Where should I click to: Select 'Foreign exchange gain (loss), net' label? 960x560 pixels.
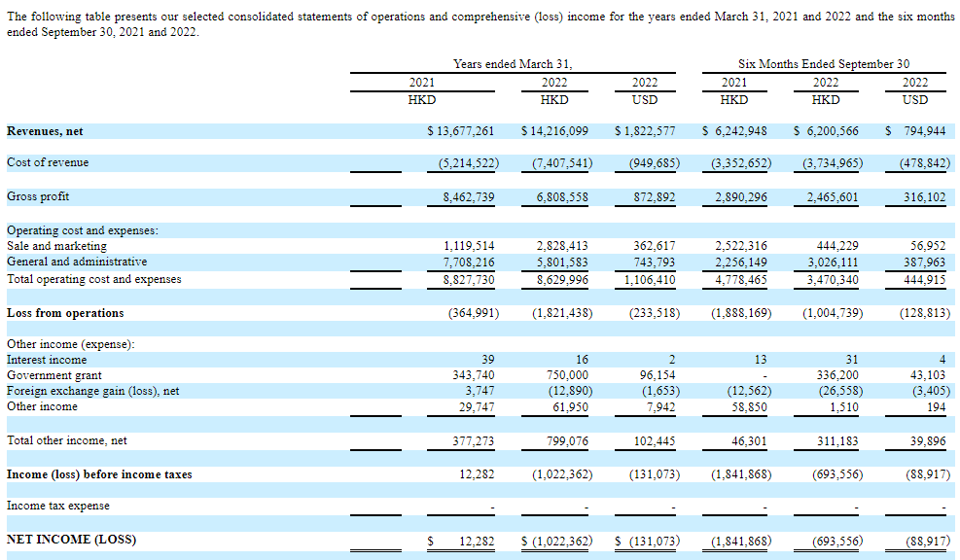pos(93,391)
